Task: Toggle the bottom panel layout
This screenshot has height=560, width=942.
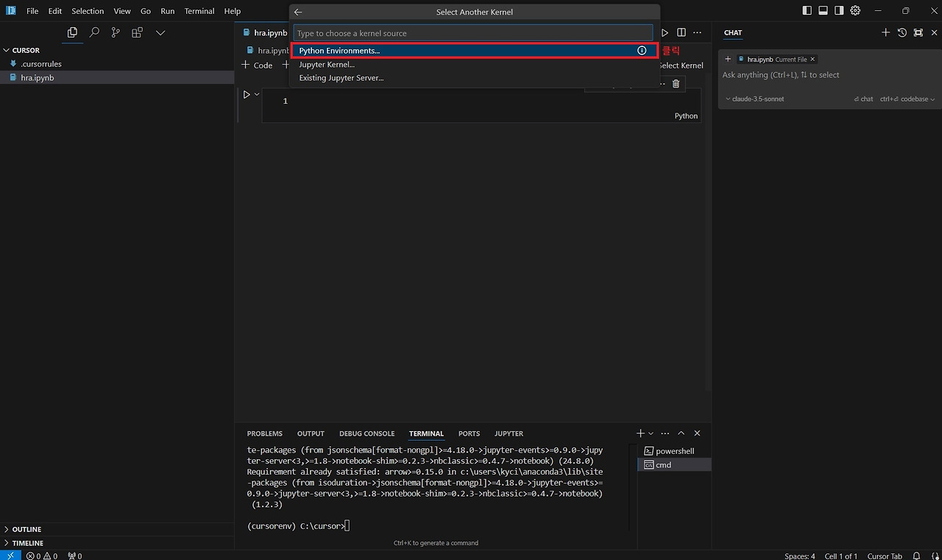Action: click(x=823, y=11)
